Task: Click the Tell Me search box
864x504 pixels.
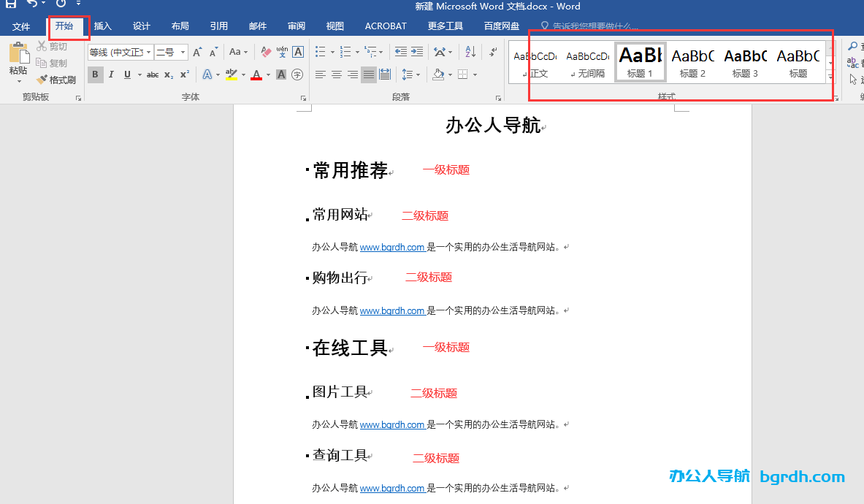Action: click(x=592, y=26)
